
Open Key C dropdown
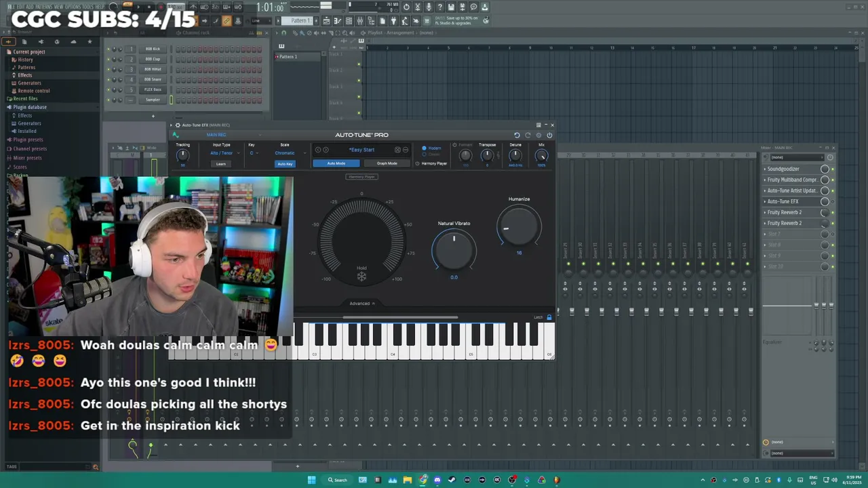[254, 153]
